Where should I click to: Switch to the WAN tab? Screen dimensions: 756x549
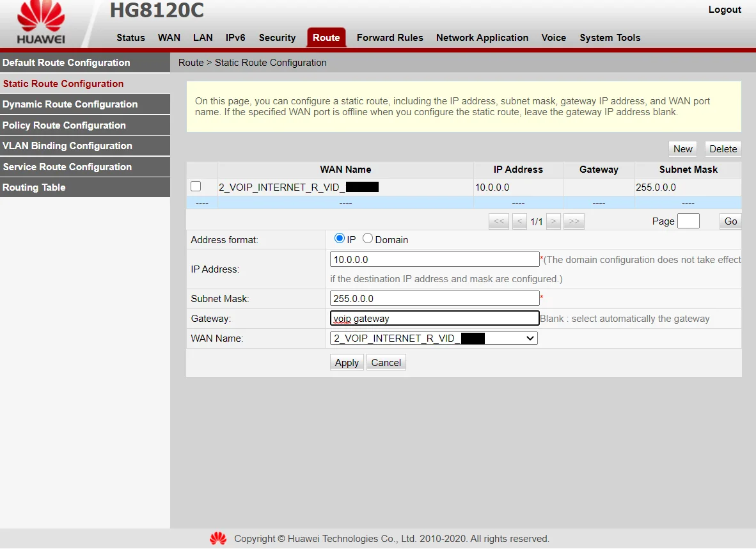168,37
